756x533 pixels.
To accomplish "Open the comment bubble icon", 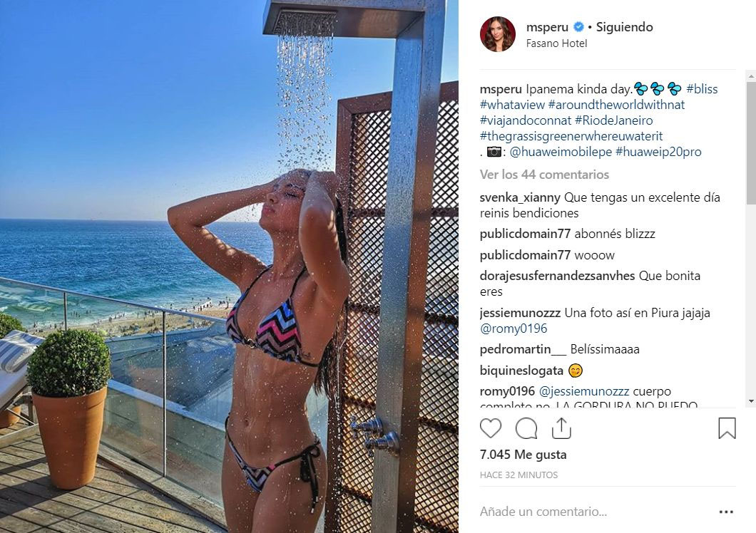I will (526, 428).
